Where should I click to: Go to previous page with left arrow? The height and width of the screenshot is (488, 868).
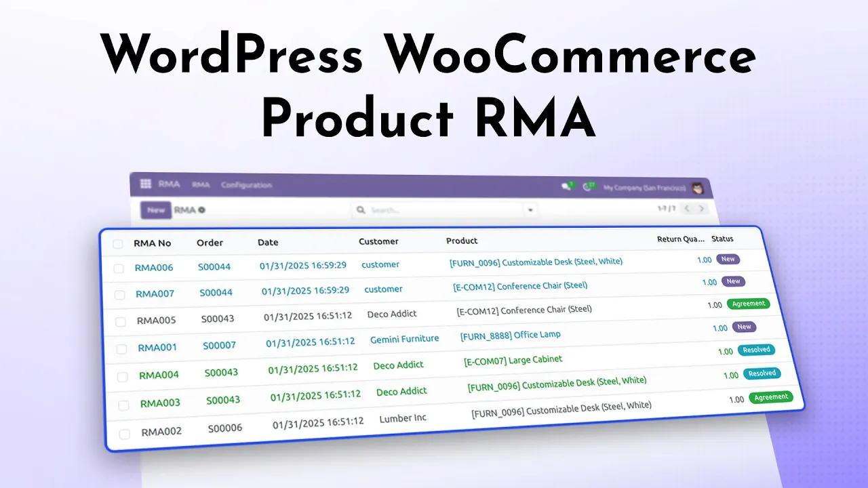point(688,209)
